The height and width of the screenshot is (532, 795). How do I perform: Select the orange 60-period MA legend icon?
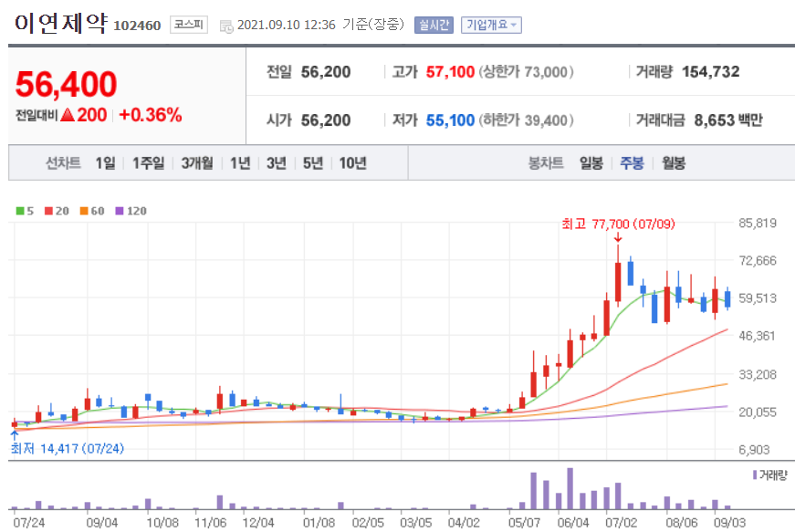coord(84,211)
